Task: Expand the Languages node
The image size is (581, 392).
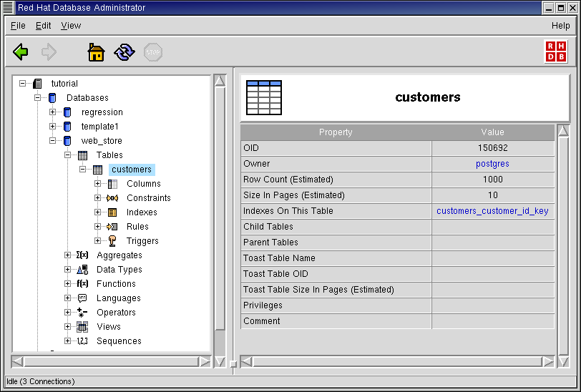Action: click(x=67, y=298)
